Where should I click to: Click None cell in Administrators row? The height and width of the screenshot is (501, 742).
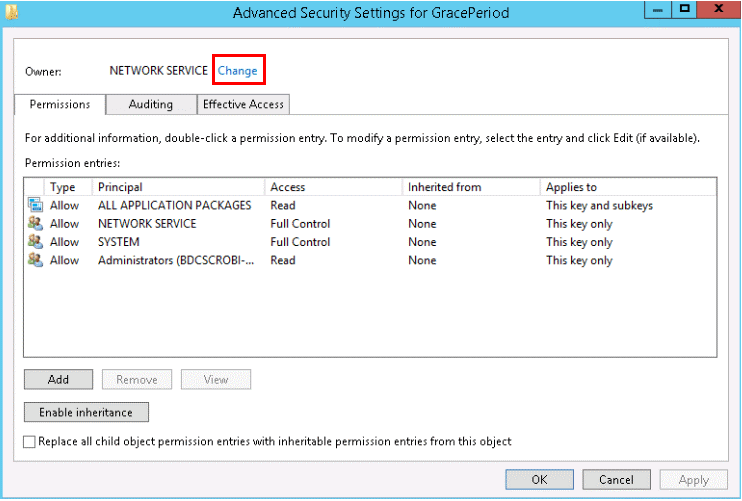pyautogui.click(x=422, y=260)
